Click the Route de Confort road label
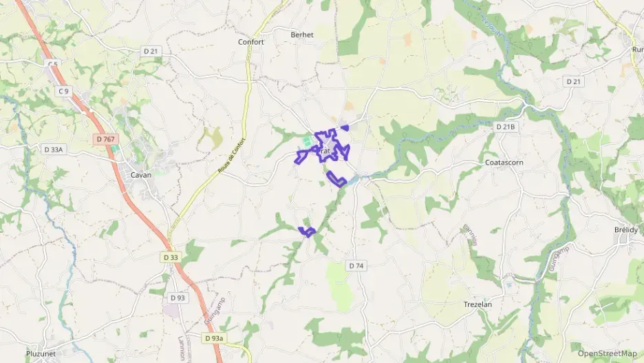The image size is (644, 363). coord(232,156)
